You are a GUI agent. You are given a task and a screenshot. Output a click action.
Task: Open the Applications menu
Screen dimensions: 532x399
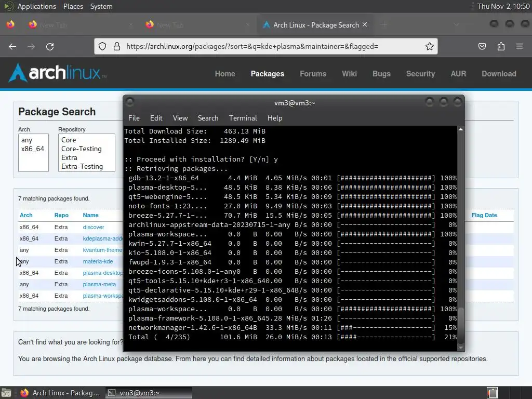37,6
